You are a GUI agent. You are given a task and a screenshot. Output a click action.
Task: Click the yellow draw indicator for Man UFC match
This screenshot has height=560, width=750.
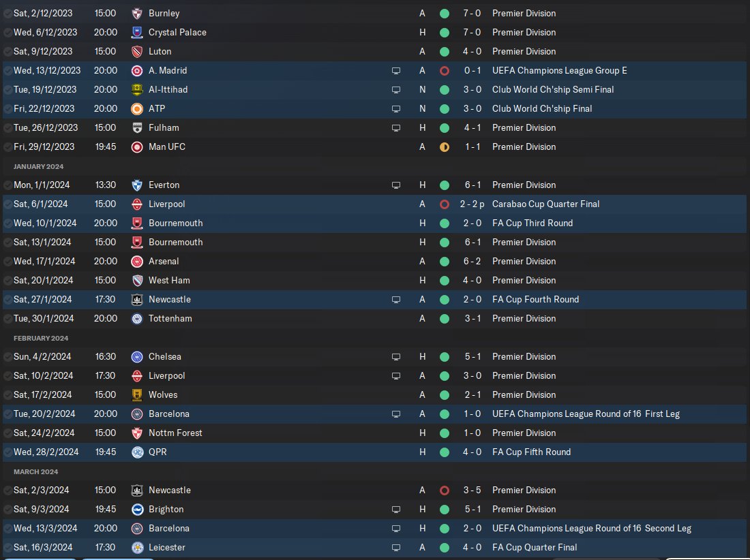coord(445,147)
